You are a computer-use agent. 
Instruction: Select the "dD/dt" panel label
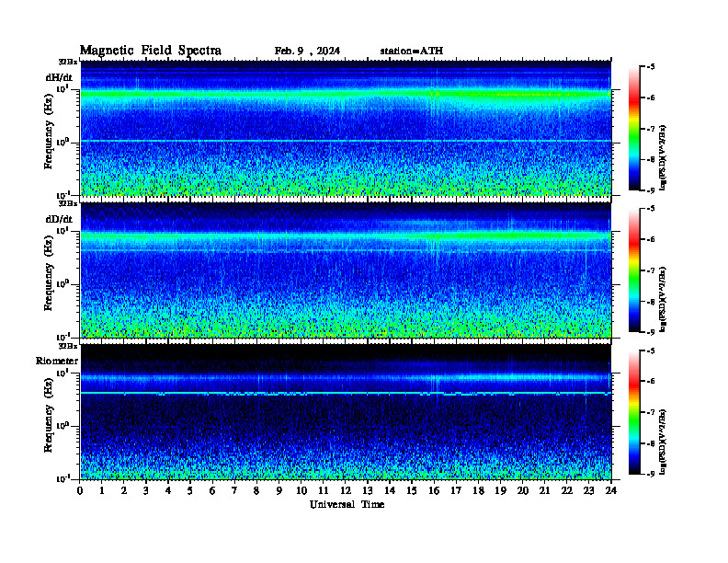[59, 219]
